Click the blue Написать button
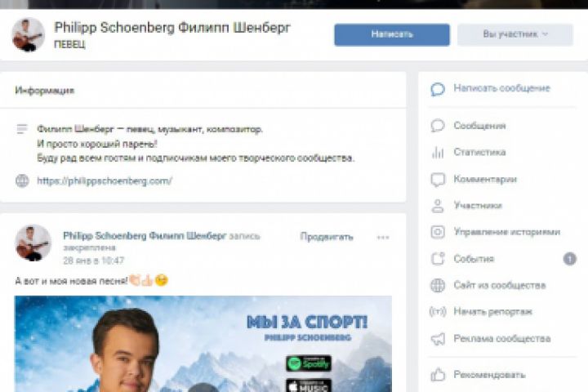This screenshot has height=392, width=588. pos(392,34)
